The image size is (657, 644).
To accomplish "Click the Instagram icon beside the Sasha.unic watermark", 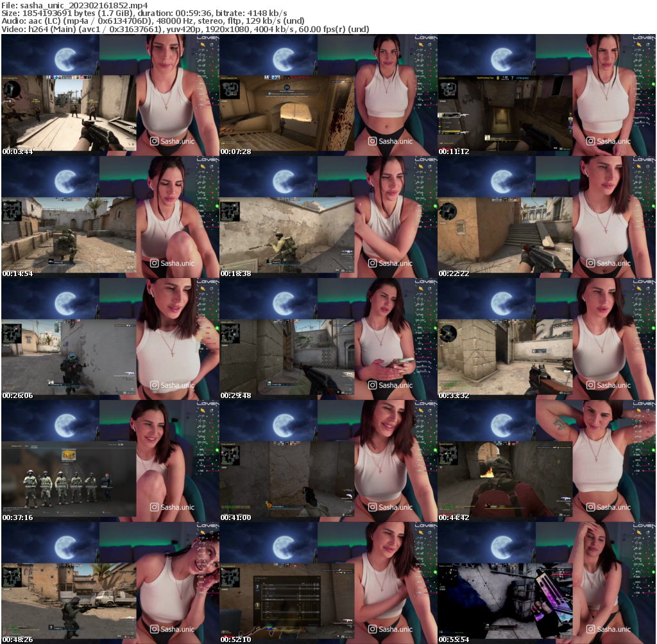I will [591, 141].
